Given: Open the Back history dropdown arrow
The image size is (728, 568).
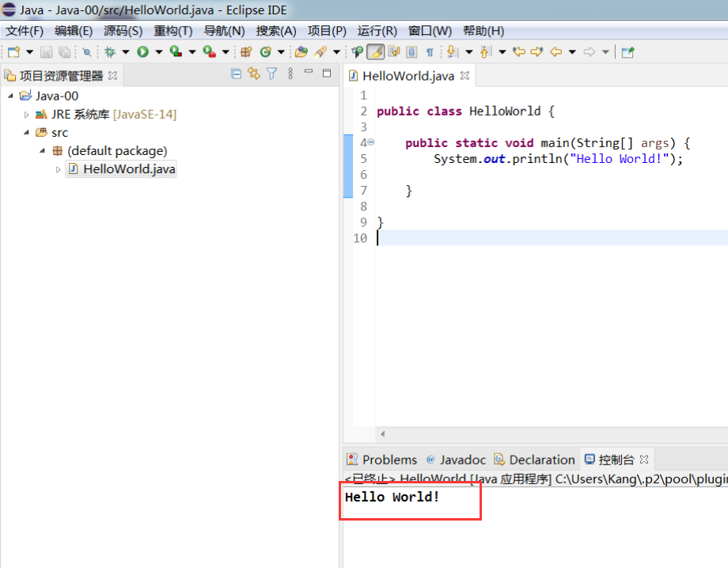Looking at the screenshot, I should (572, 52).
